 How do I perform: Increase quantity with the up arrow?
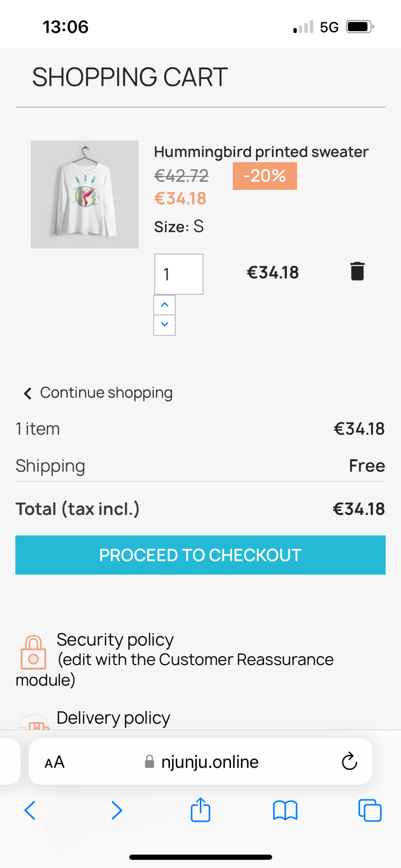coord(165,305)
